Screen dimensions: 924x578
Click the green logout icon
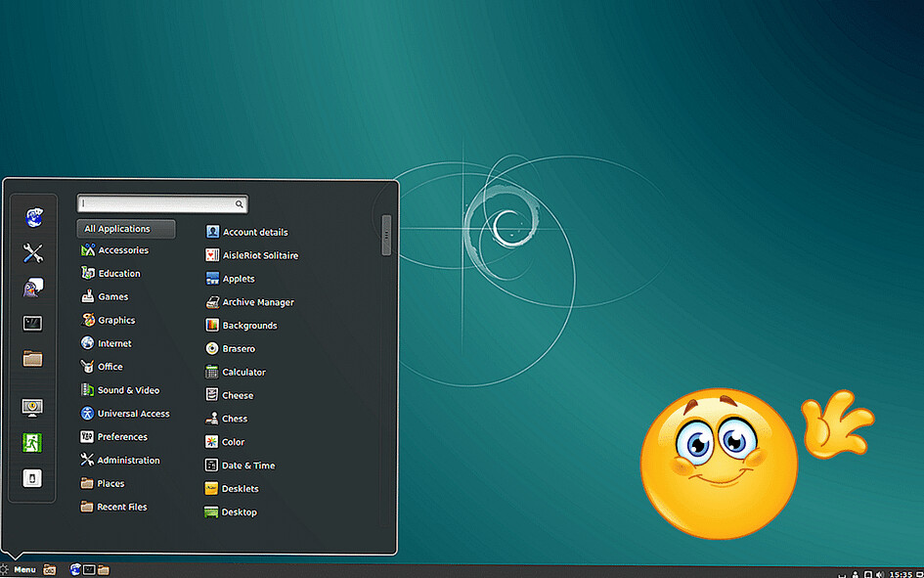[x=32, y=442]
